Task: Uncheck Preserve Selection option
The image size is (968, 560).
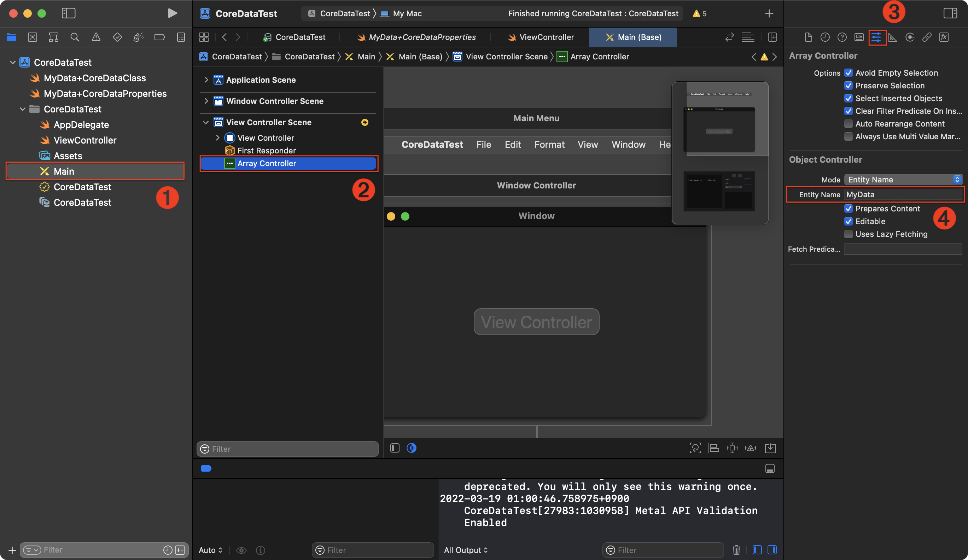Action: click(849, 86)
